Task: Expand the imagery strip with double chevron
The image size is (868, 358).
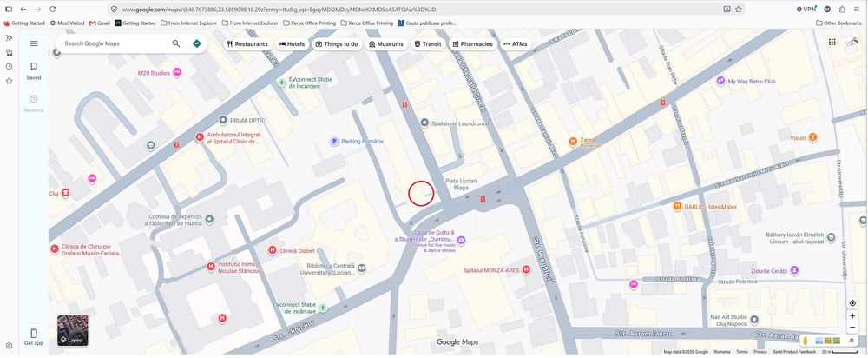Action: pyautogui.click(x=851, y=341)
